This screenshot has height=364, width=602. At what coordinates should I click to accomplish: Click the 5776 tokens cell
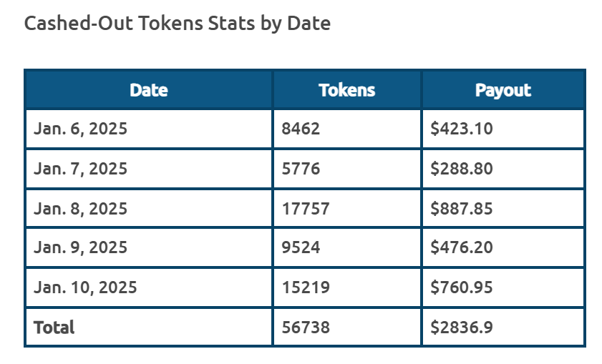click(347, 169)
